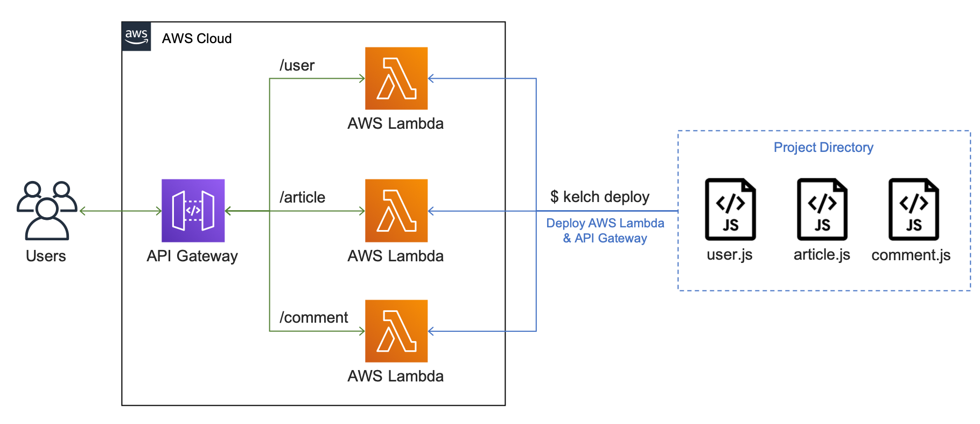Click 'AWS Lambda' caption under /article Lambda

(396, 256)
